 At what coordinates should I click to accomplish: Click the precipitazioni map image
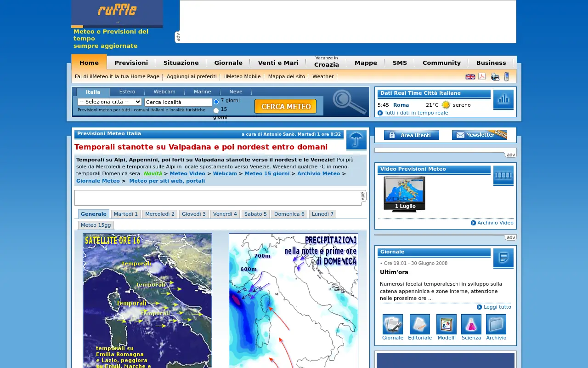click(294, 301)
